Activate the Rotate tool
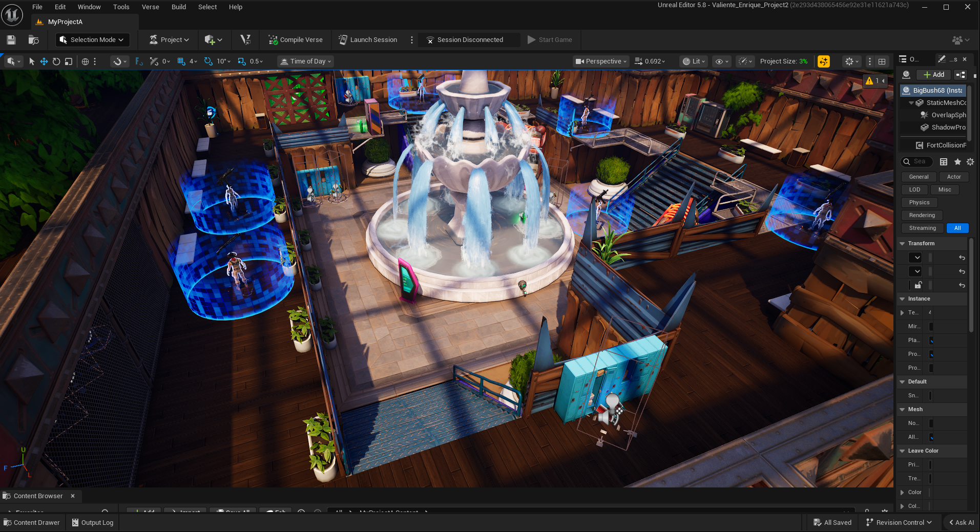 tap(56, 61)
